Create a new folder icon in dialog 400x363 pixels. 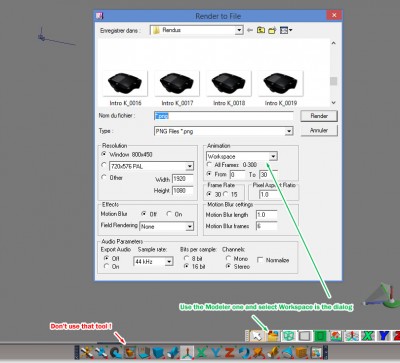[x=272, y=30]
